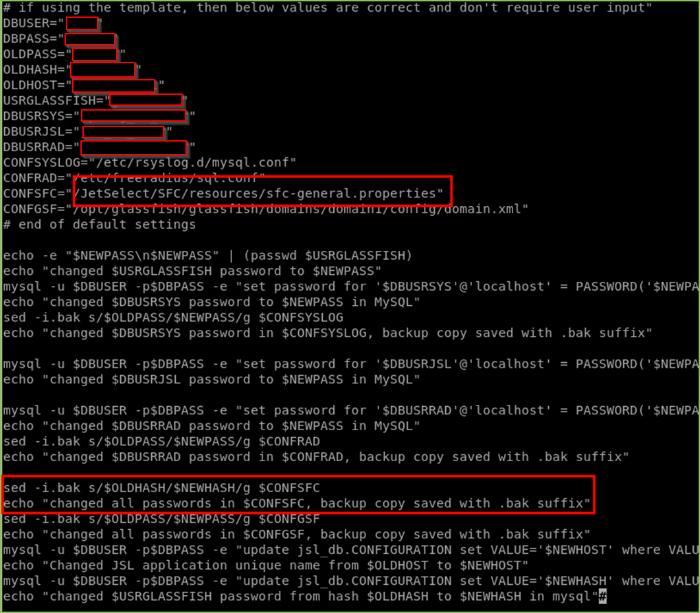Screen dimensions: 700x613
Task: Click the redacted OLDHASH value box
Action: [102, 69]
